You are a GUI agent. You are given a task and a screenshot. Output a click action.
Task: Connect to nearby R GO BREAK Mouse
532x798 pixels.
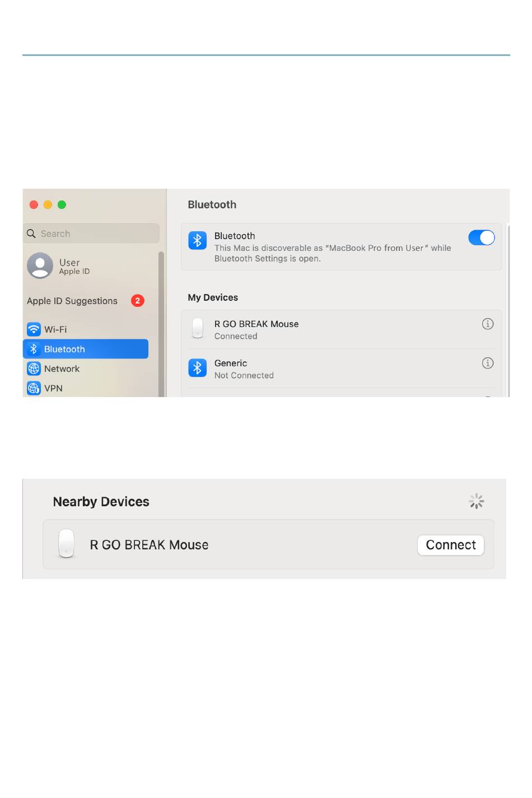point(451,545)
